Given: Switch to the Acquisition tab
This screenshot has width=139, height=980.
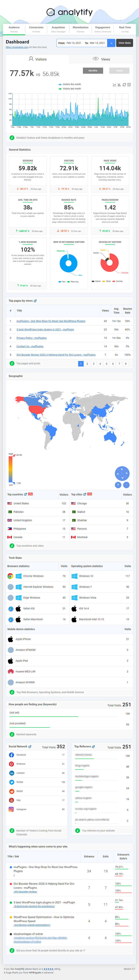Looking at the screenshot, I should tap(58, 29).
